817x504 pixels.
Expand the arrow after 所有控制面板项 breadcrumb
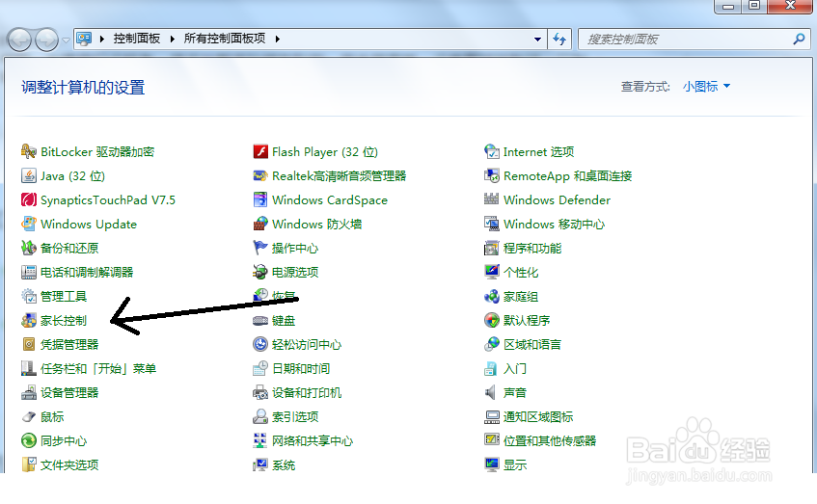(x=277, y=39)
